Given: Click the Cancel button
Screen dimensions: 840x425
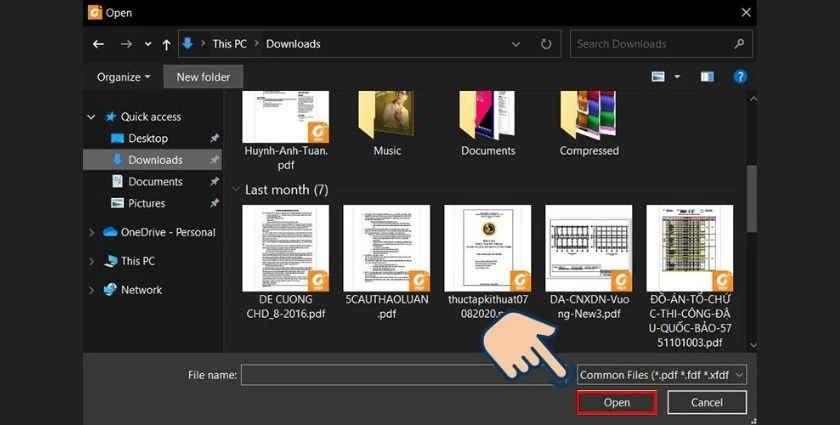Looking at the screenshot, I should [x=707, y=402].
